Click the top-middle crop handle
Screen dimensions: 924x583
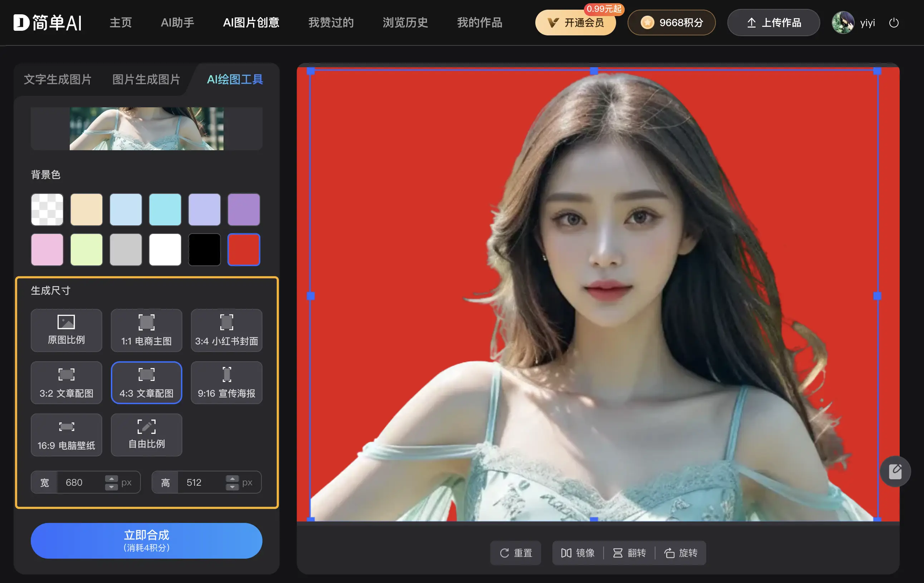(x=594, y=70)
